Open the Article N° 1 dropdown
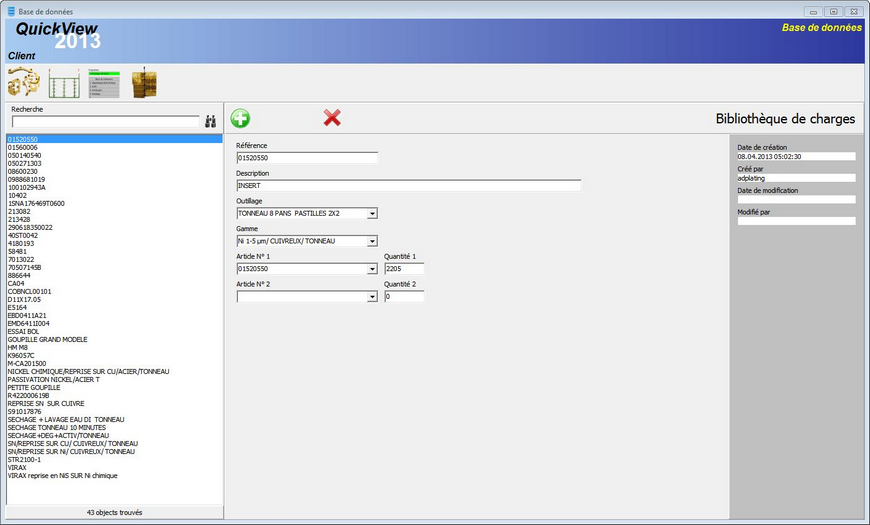The width and height of the screenshot is (870, 525). coord(372,269)
